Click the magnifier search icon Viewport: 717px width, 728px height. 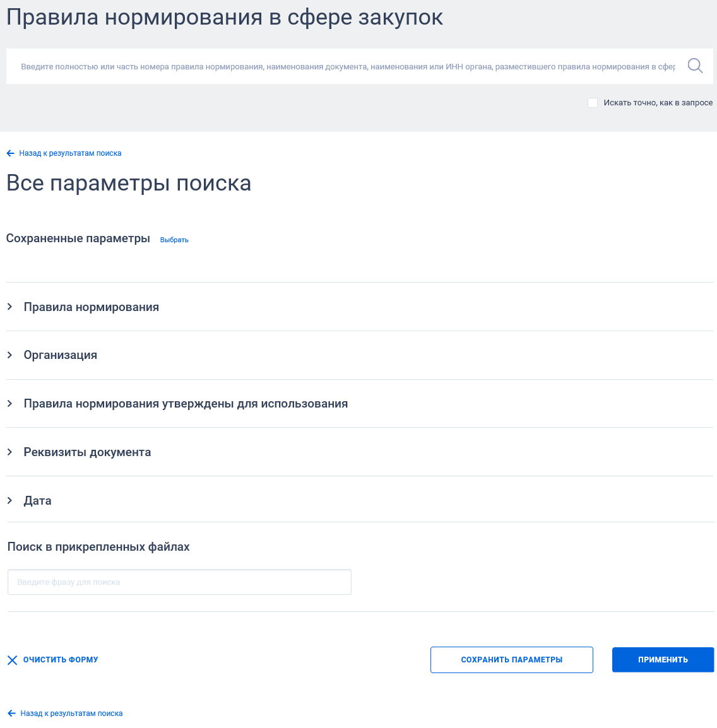click(695, 66)
